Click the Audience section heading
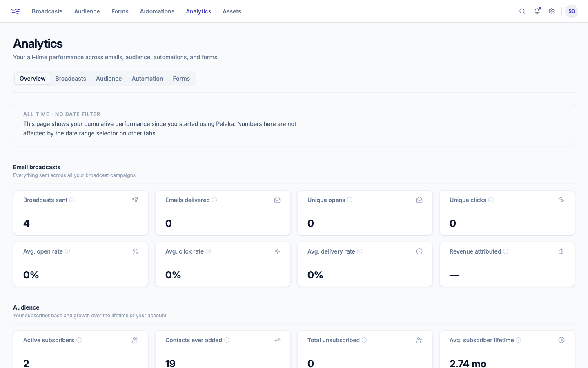588x368 pixels. click(x=26, y=307)
